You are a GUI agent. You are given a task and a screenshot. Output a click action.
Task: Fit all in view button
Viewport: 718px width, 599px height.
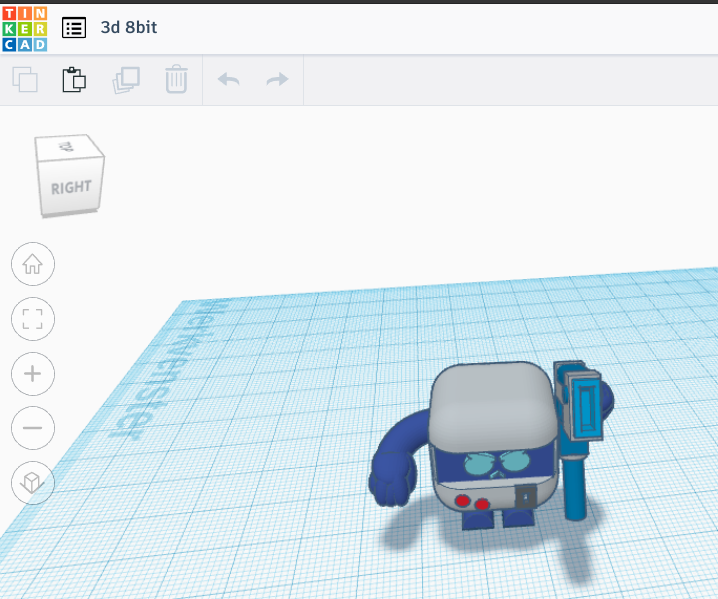pyautogui.click(x=33, y=319)
